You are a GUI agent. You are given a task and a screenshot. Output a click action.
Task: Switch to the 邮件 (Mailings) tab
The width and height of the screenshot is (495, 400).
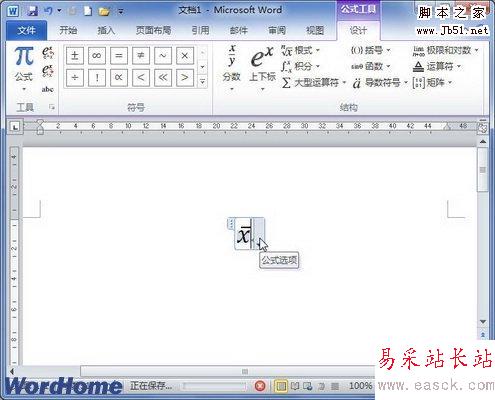(x=239, y=31)
